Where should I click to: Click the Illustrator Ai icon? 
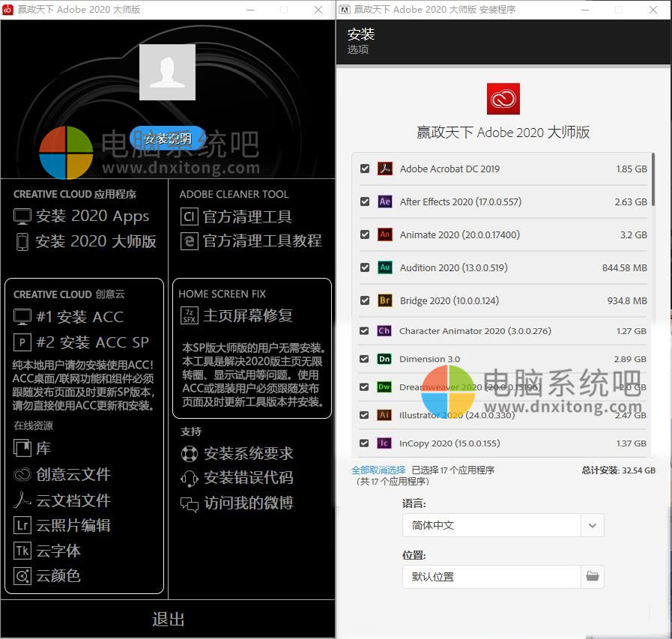[384, 415]
